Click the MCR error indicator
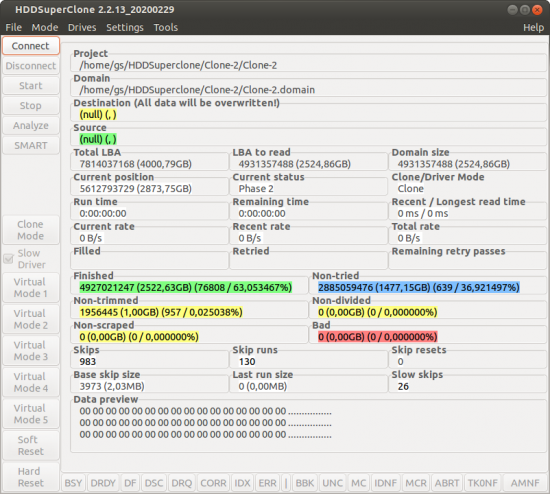Viewport: 550px width, 494px height. [416, 483]
